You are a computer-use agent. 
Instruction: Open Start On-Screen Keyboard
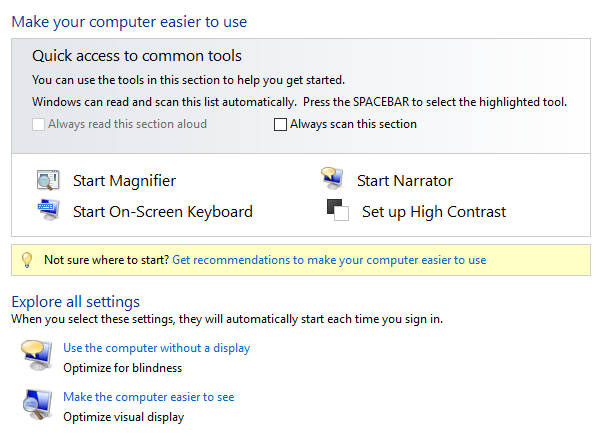coord(163,212)
